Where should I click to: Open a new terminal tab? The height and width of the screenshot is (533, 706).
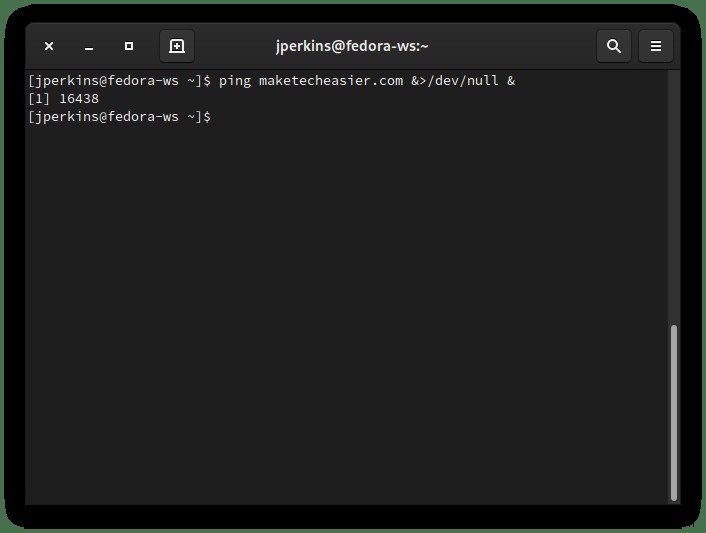coord(177,46)
